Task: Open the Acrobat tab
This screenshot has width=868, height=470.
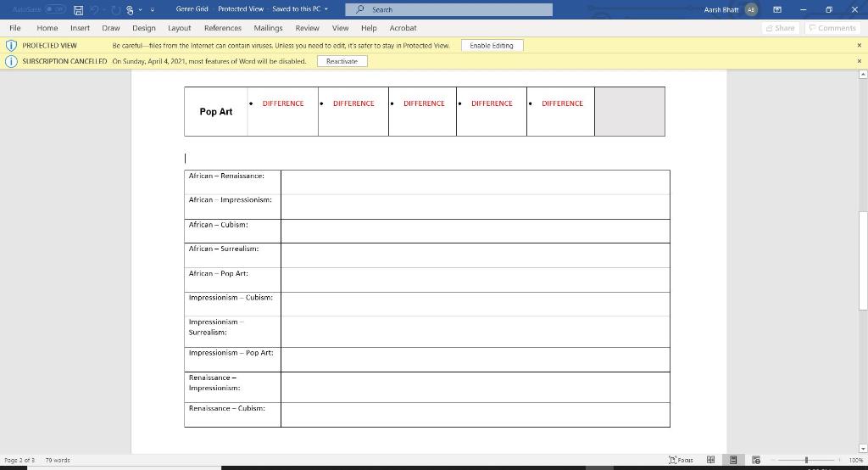Action: tap(403, 28)
